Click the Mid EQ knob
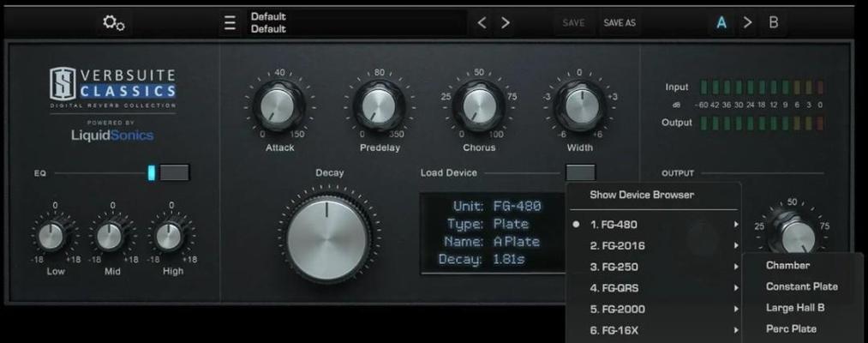This screenshot has height=343, width=868. point(111,237)
